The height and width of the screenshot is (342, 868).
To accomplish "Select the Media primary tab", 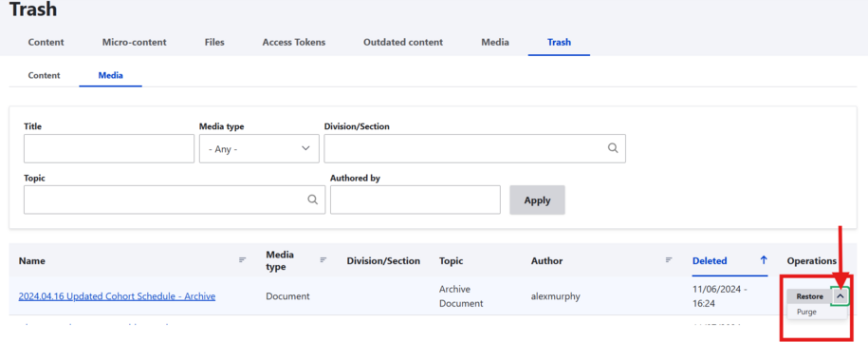I will 495,42.
